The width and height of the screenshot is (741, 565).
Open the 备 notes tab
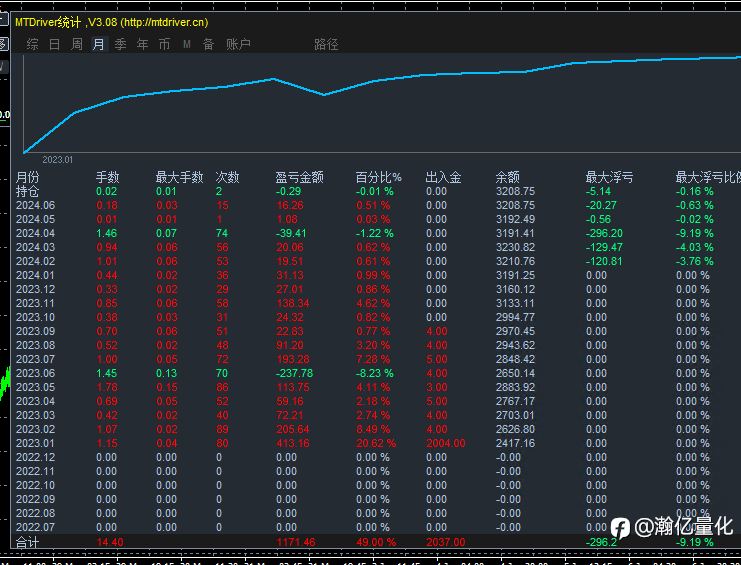[208, 44]
